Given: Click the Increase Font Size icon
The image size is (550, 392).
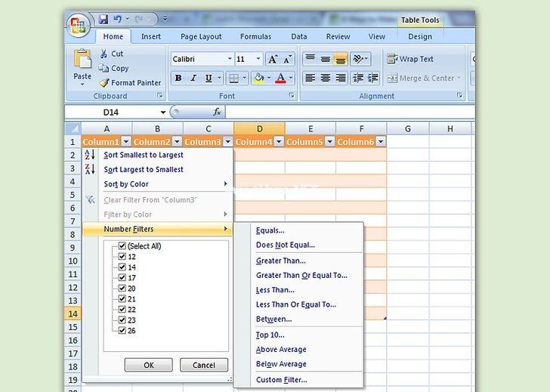Looking at the screenshot, I should (272, 59).
